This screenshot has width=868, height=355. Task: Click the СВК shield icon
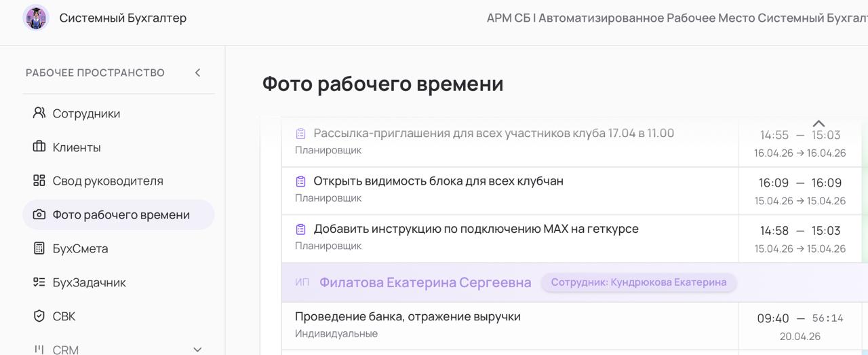[39, 316]
